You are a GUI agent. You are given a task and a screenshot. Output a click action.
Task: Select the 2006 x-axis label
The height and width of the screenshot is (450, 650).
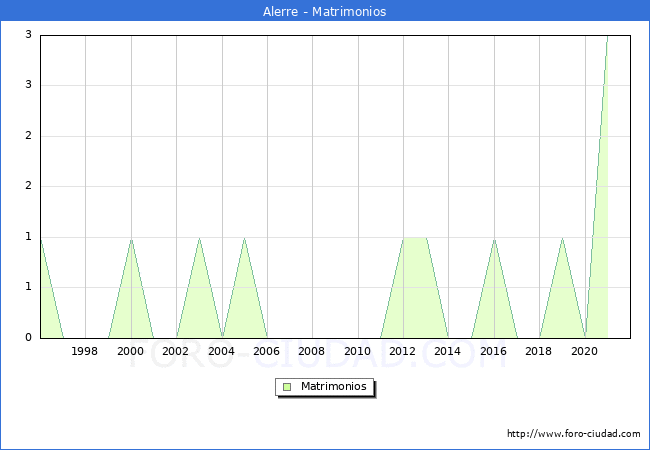pos(266,351)
